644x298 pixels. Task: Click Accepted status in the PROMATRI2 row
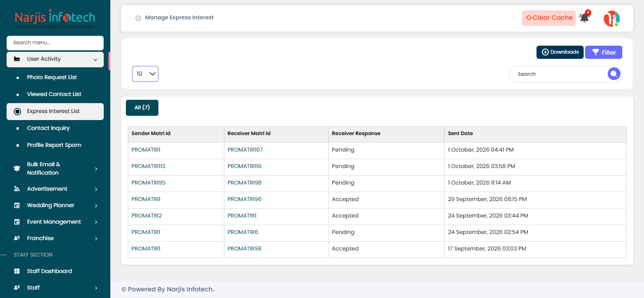345,216
